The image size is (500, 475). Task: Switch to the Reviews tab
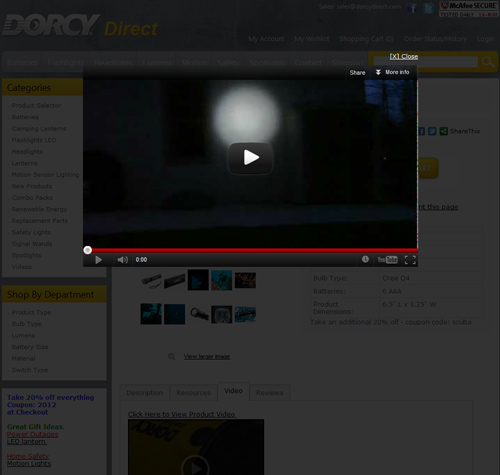[x=269, y=393]
